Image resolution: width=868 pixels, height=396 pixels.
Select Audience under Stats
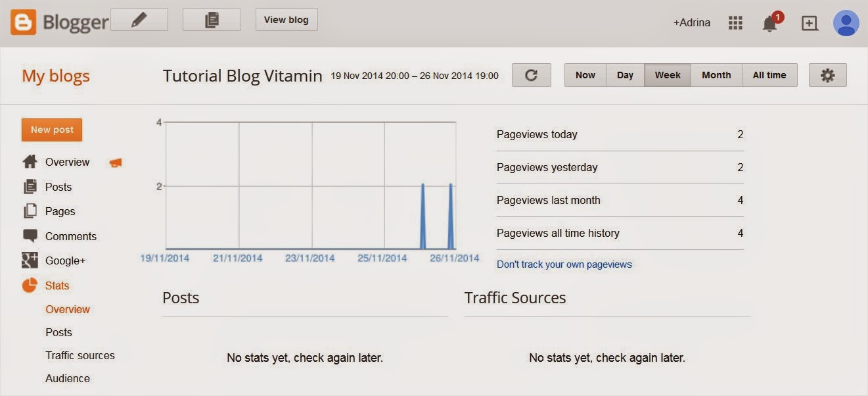(x=68, y=378)
